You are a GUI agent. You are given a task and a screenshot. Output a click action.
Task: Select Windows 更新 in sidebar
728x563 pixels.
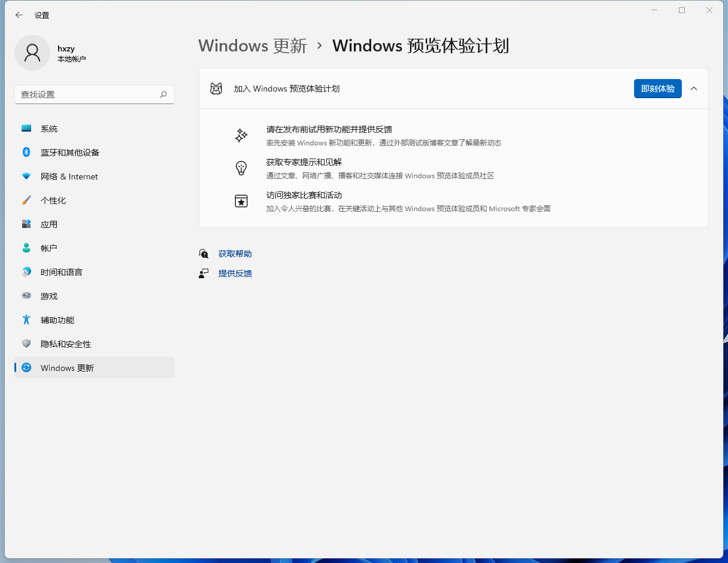pyautogui.click(x=95, y=368)
